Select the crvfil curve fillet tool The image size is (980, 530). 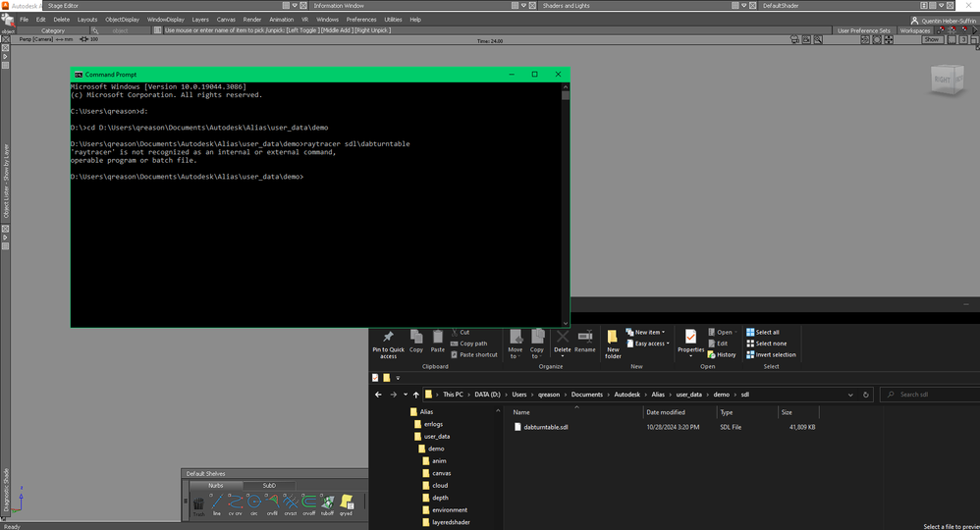pyautogui.click(x=272, y=503)
